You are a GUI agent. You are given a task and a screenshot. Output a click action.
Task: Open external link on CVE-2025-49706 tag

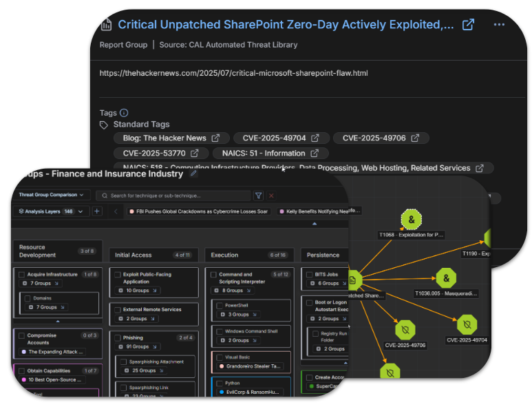tap(415, 138)
